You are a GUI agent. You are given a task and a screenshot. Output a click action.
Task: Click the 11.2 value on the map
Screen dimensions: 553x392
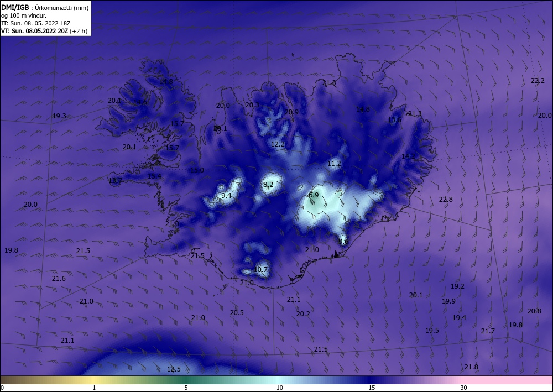click(x=334, y=164)
